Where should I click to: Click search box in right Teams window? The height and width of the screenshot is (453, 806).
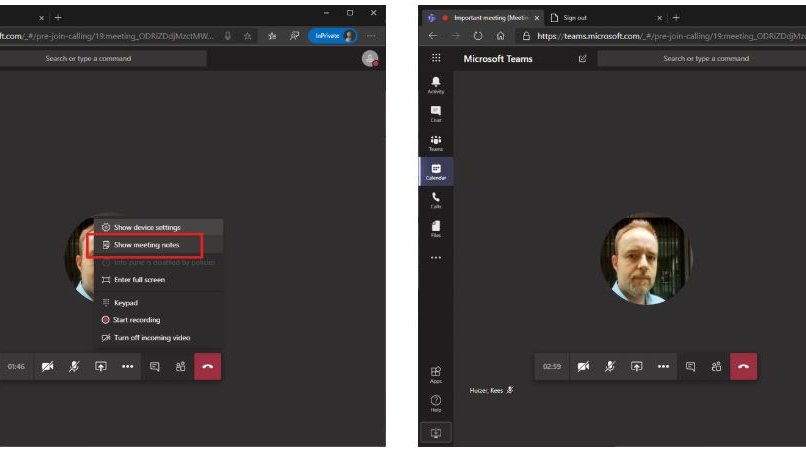(702, 59)
